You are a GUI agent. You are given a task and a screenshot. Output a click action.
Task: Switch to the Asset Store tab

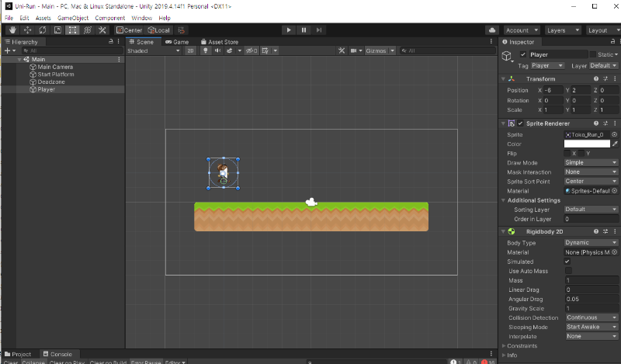pyautogui.click(x=220, y=42)
